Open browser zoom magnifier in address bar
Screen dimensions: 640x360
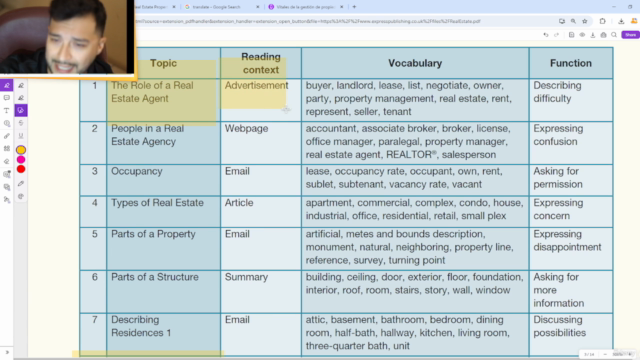(573, 21)
